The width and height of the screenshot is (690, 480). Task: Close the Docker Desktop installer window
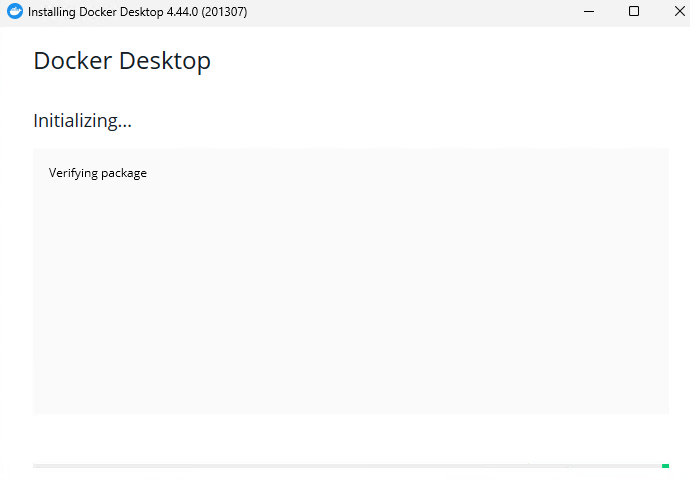pos(679,11)
